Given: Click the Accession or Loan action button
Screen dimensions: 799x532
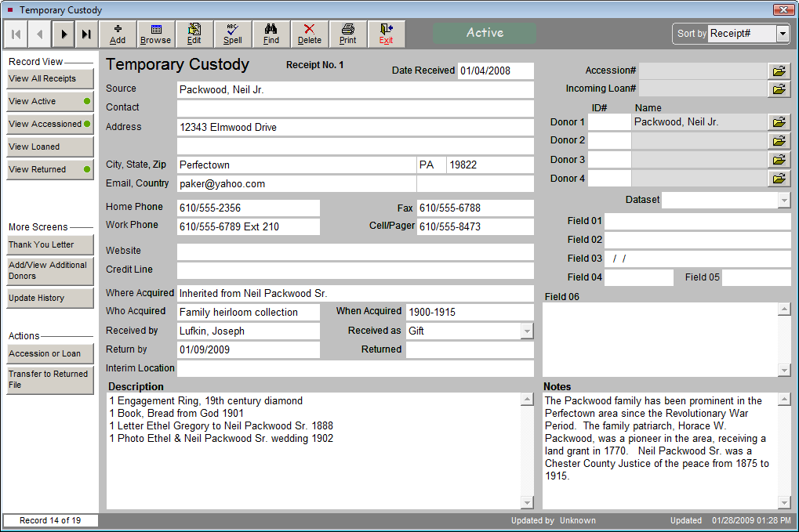Looking at the screenshot, I should tap(49, 353).
